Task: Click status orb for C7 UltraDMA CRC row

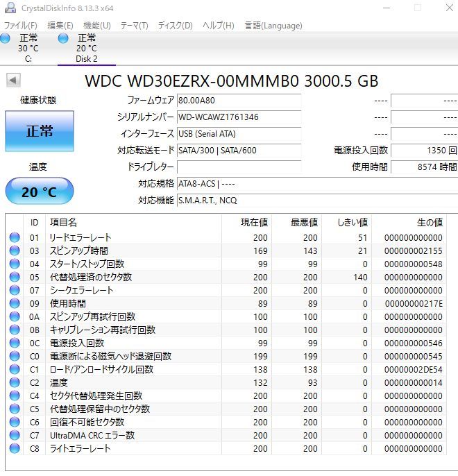Action: 15,435
